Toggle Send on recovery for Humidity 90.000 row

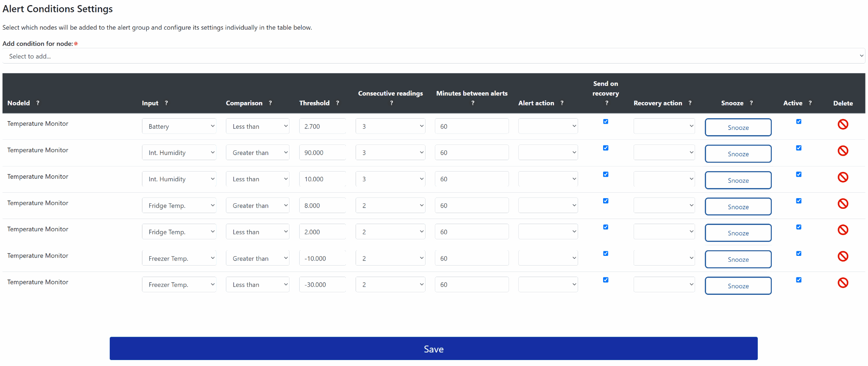coord(606,148)
